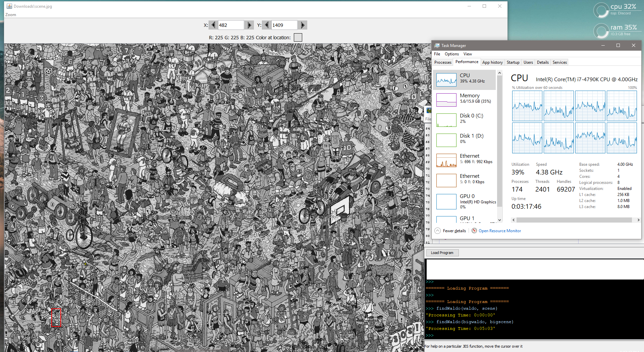This screenshot has width=644, height=352.
Task: Open the Options menu in Task Manager
Action: pyautogui.click(x=451, y=54)
